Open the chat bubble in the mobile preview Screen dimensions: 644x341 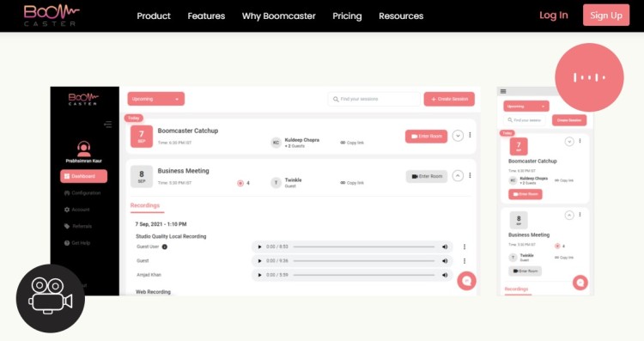click(580, 283)
